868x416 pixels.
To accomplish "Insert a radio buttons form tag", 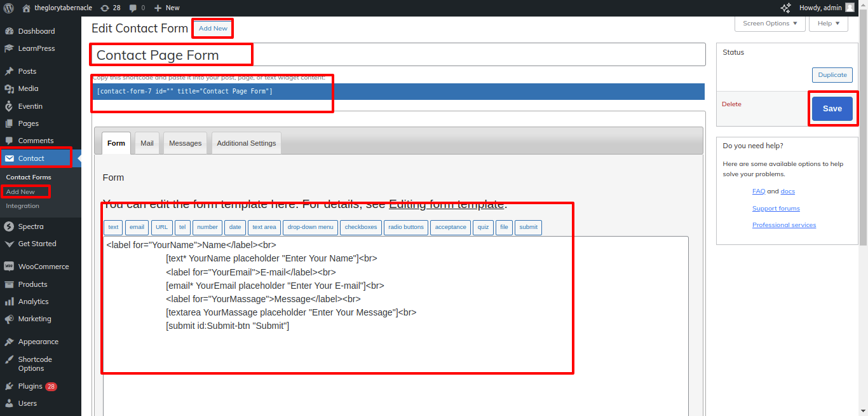I will tap(405, 227).
